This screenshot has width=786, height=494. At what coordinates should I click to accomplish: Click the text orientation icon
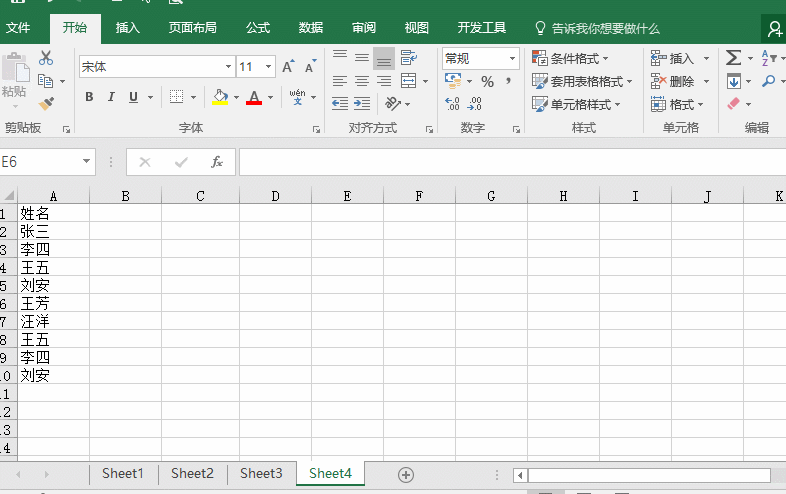392,104
